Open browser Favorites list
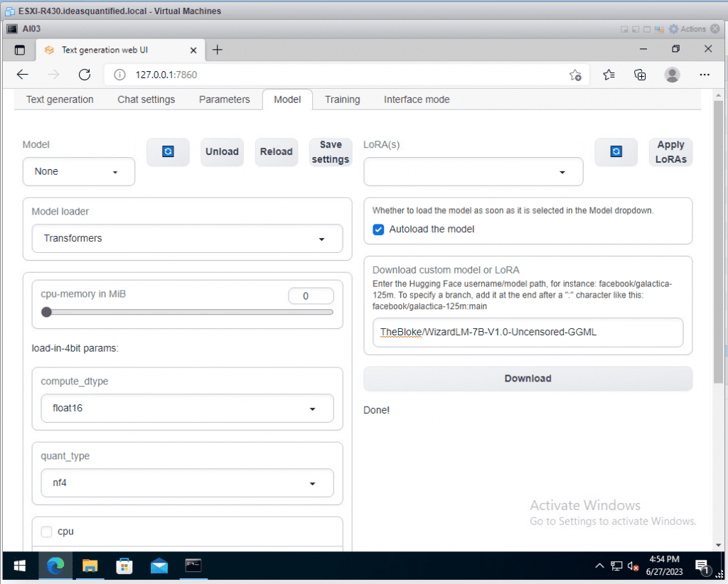728x584 pixels. pos(609,75)
